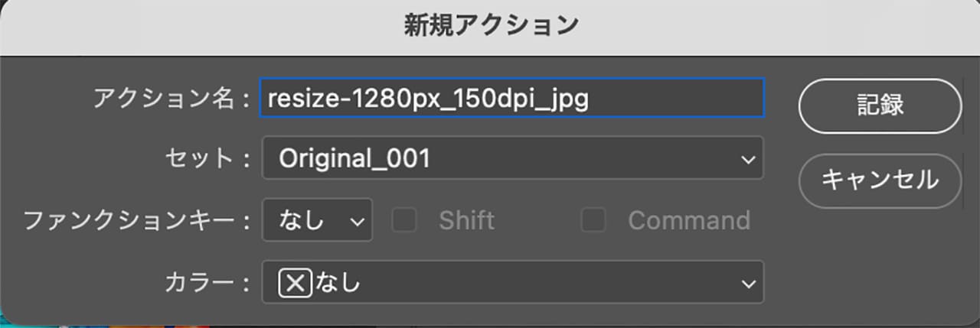
Task: Open the function key dropdown set to なし
Action: (x=317, y=221)
